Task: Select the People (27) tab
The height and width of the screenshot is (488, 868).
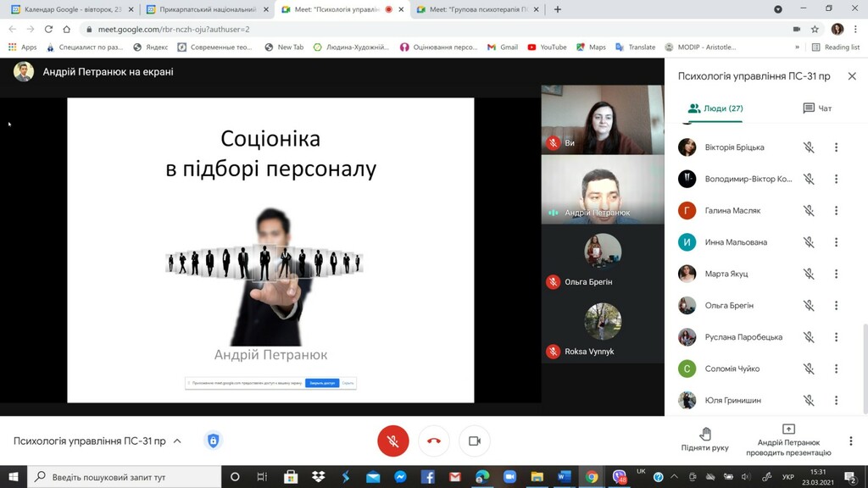Action: pos(715,108)
